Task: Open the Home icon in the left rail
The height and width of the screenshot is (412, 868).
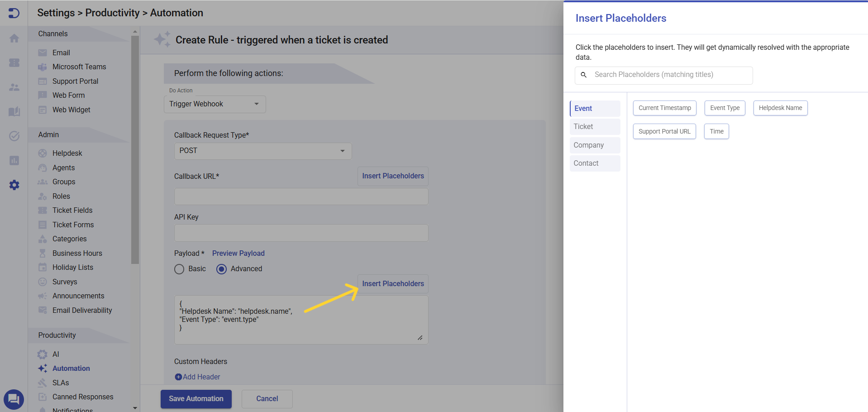Action: click(14, 38)
